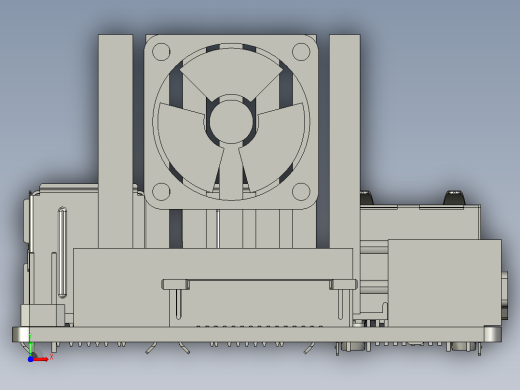Viewport: 520px width, 390px height.
Task: Select the fan's bottom-right mounting hole
Action: pyautogui.click(x=301, y=192)
